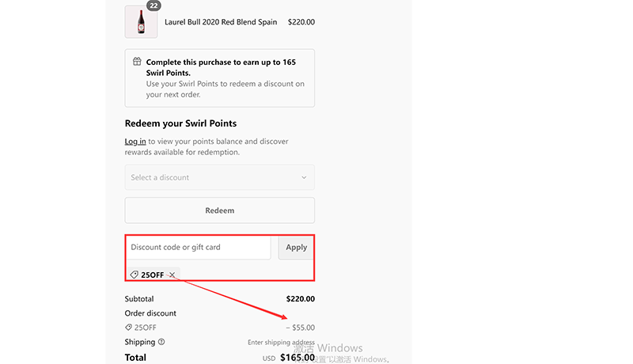This screenshot has width=633, height=364.
Task: Select the Laurel Bull 2020 Red Blend product name
Action: click(221, 22)
